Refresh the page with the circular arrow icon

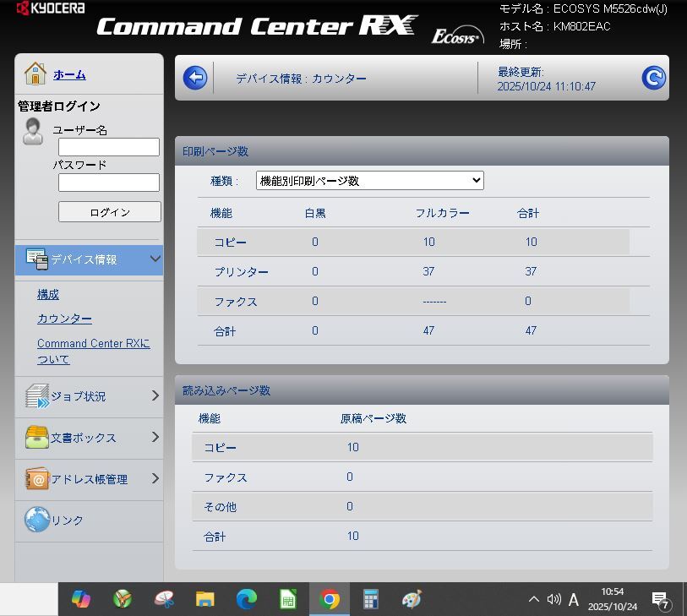(652, 77)
